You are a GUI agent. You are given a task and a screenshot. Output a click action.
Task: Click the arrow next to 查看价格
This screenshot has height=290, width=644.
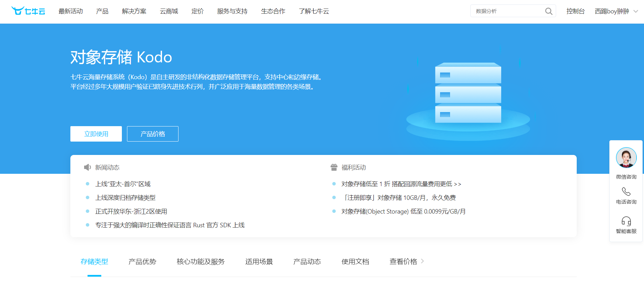click(x=423, y=261)
